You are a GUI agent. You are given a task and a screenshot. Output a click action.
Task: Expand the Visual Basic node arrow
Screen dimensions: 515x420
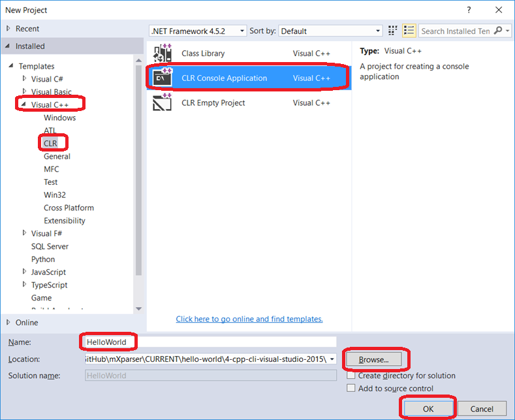point(24,91)
